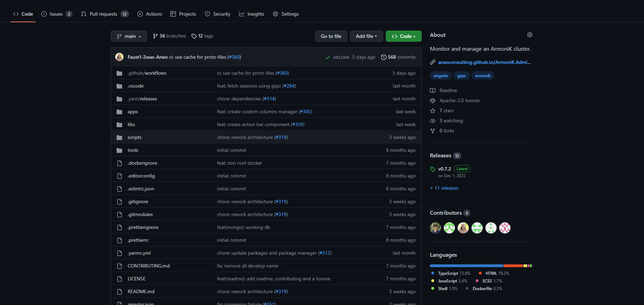The height and width of the screenshot is (305, 644).
Task: Click the eye icon beside 3 watching
Action: click(433, 121)
